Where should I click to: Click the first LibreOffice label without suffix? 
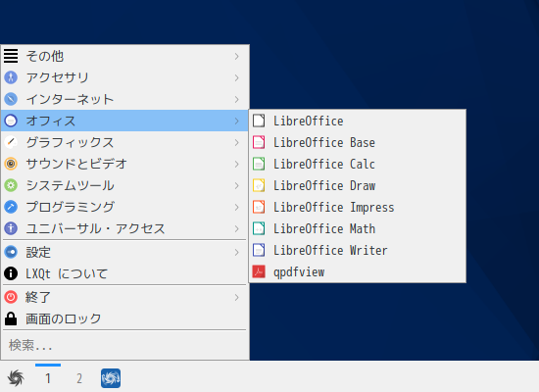click(309, 121)
